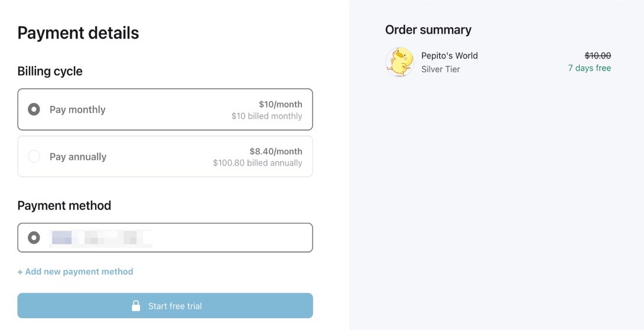Click the Payment method heading
The width and height of the screenshot is (644, 330).
click(64, 206)
